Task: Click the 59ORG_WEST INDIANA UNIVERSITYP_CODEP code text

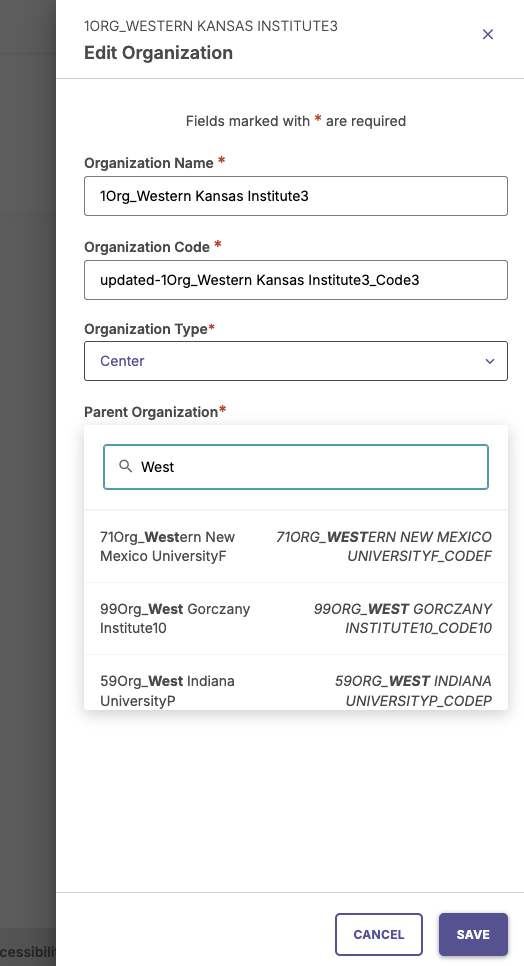Action: tap(413, 691)
